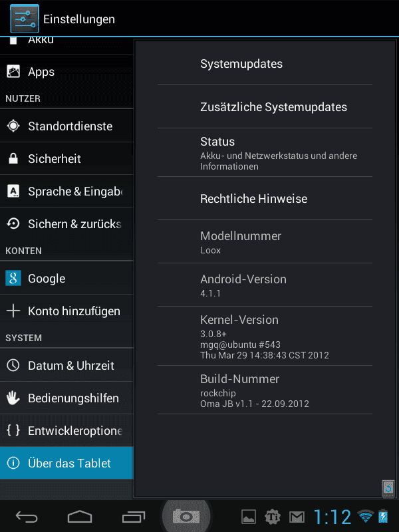Viewport: 399px width, 532px height.
Task: Tap Build-Nummer entry
Action: tap(265, 390)
